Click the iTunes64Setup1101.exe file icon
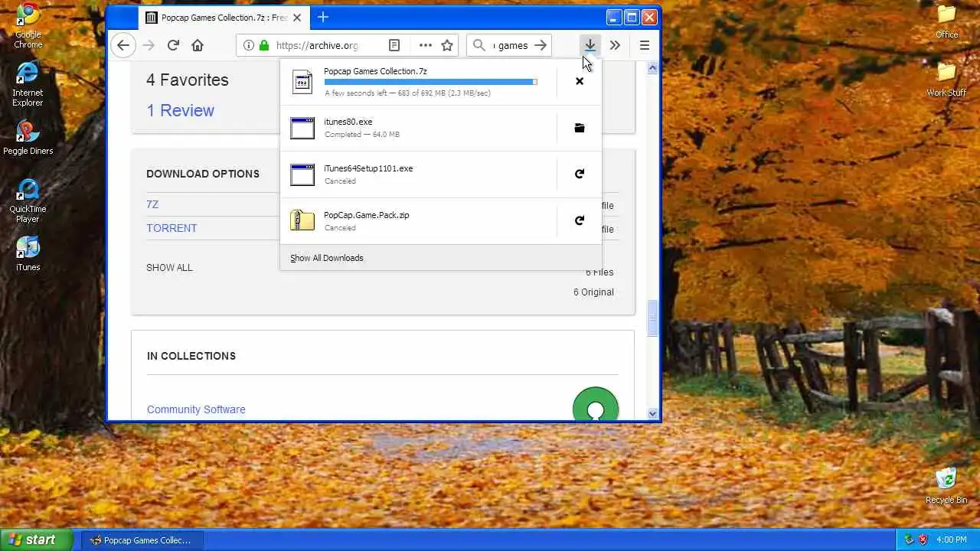Viewport: 980px width, 551px height. pos(302,174)
